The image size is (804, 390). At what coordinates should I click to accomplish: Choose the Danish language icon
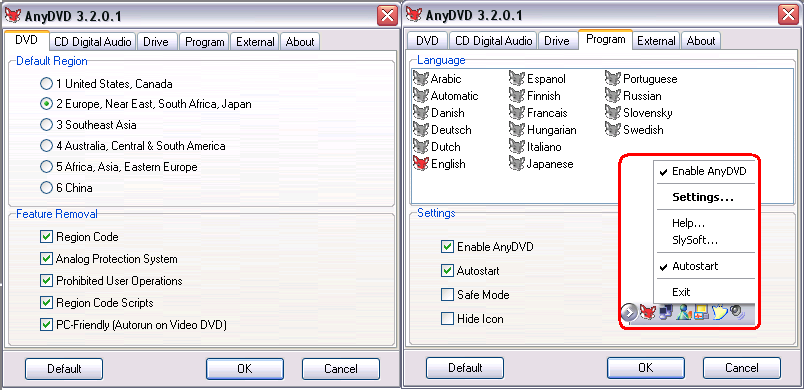click(x=420, y=112)
